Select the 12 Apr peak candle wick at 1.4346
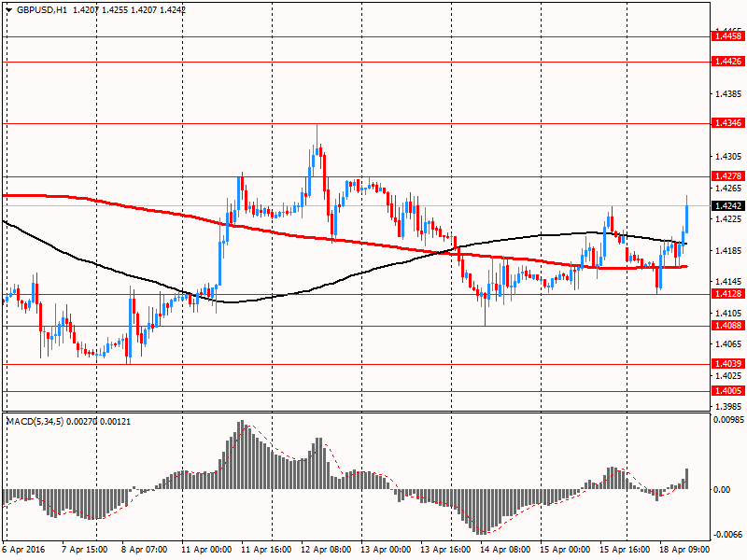 click(317, 135)
